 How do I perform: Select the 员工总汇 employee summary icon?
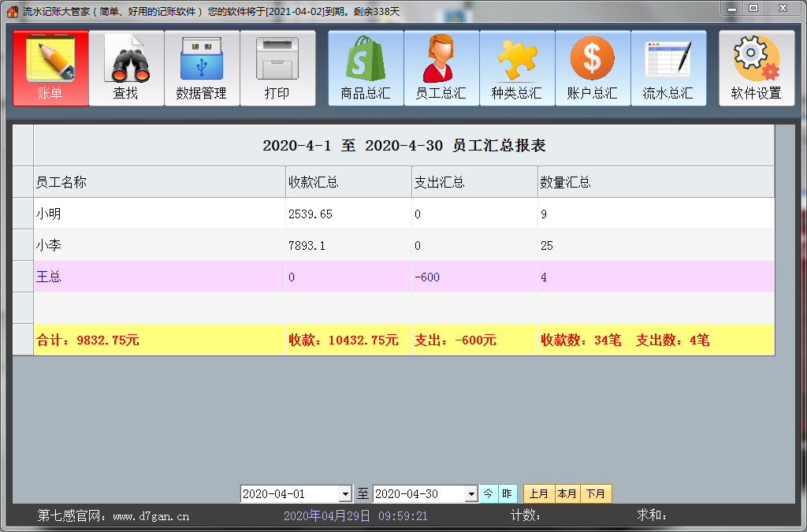click(x=441, y=68)
